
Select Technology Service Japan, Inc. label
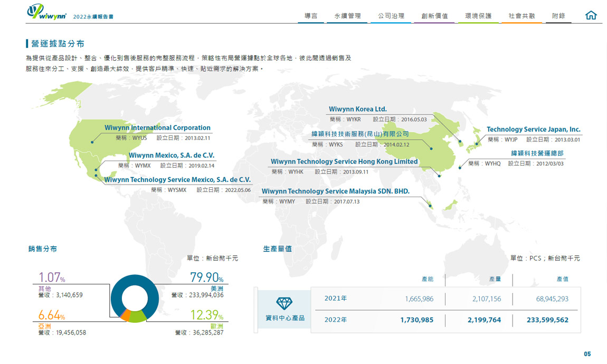click(533, 129)
